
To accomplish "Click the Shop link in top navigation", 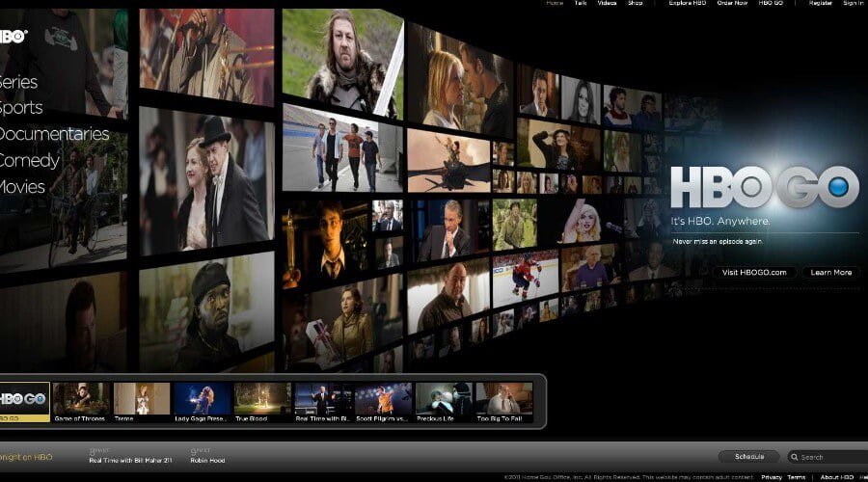I will click(636, 4).
